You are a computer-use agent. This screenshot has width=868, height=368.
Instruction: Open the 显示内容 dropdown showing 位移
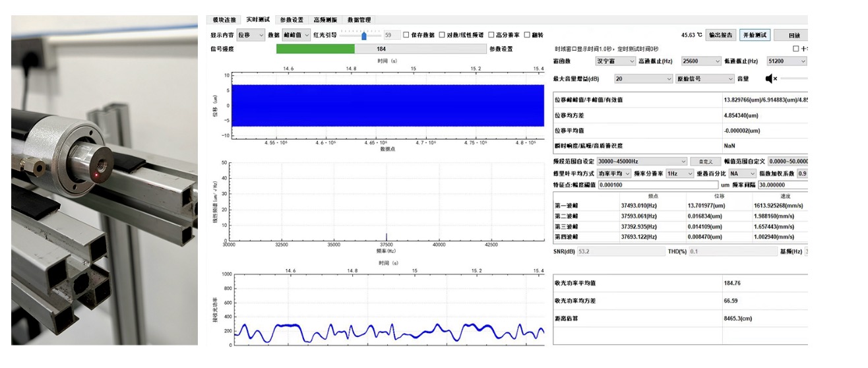(251, 35)
